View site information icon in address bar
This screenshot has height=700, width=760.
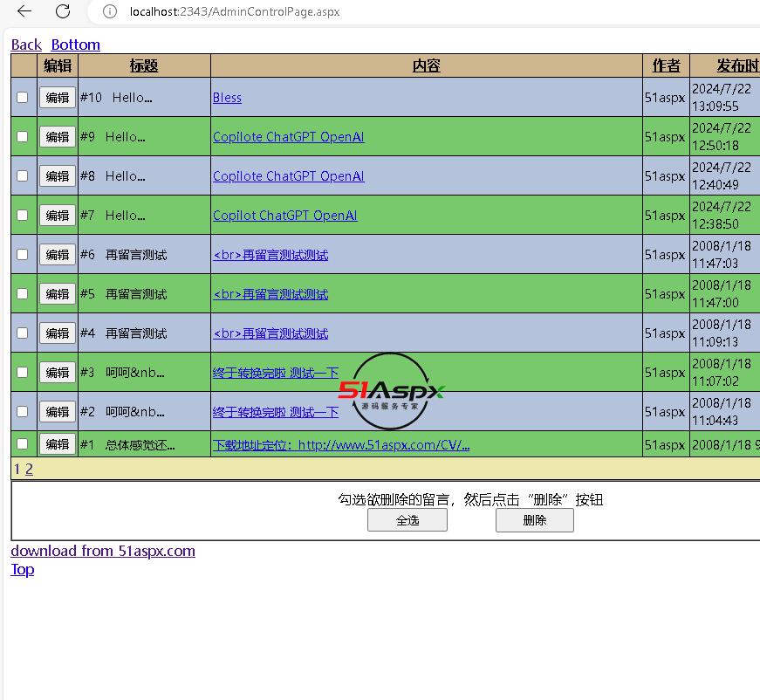point(110,11)
